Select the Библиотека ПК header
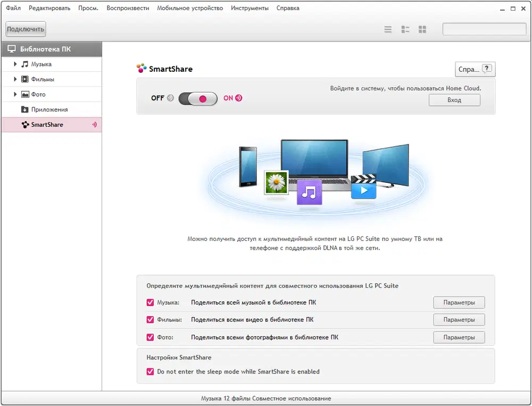Screen dimensions: 532x406 pyautogui.click(x=52, y=49)
